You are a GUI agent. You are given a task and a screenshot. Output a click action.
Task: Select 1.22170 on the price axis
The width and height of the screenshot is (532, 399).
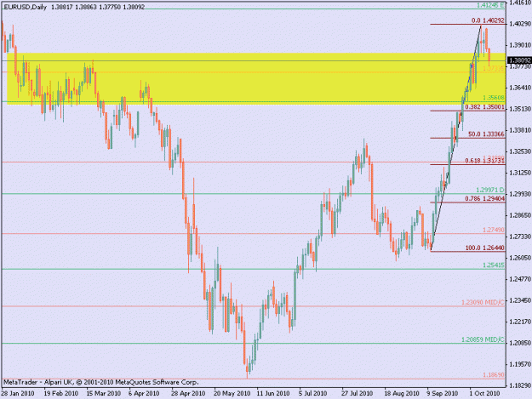(520, 322)
